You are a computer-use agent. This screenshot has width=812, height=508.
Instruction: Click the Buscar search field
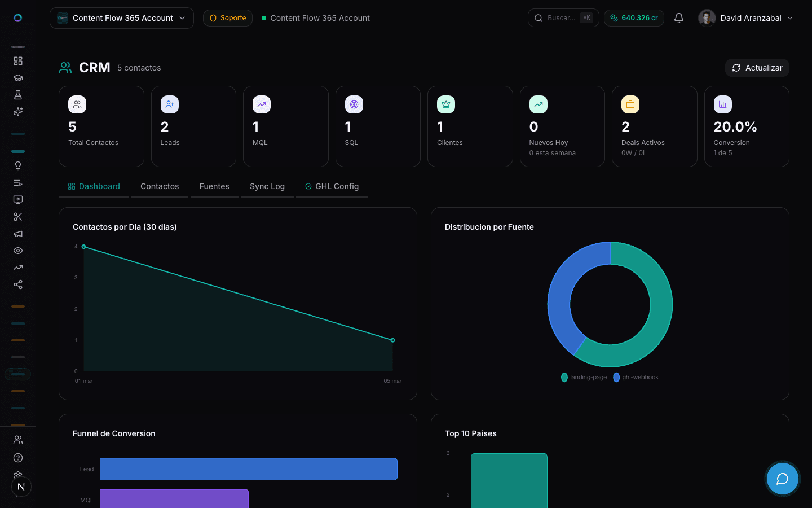tap(563, 18)
